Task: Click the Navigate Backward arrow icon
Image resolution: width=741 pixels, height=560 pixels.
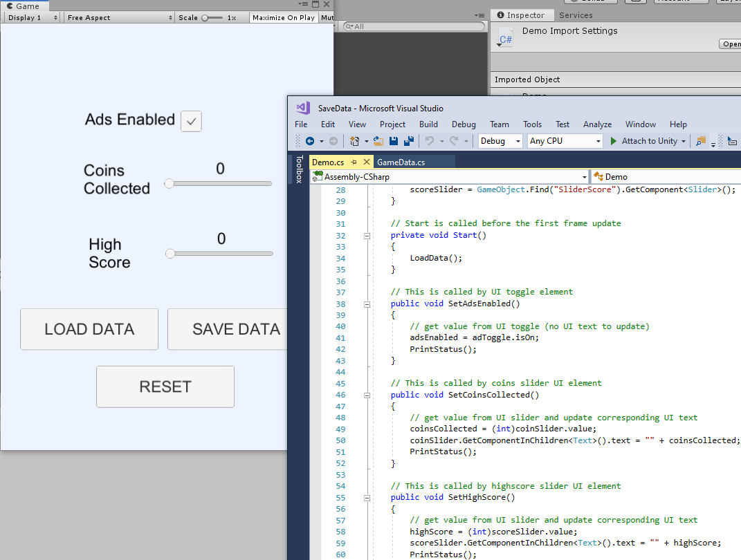Action: [x=310, y=140]
